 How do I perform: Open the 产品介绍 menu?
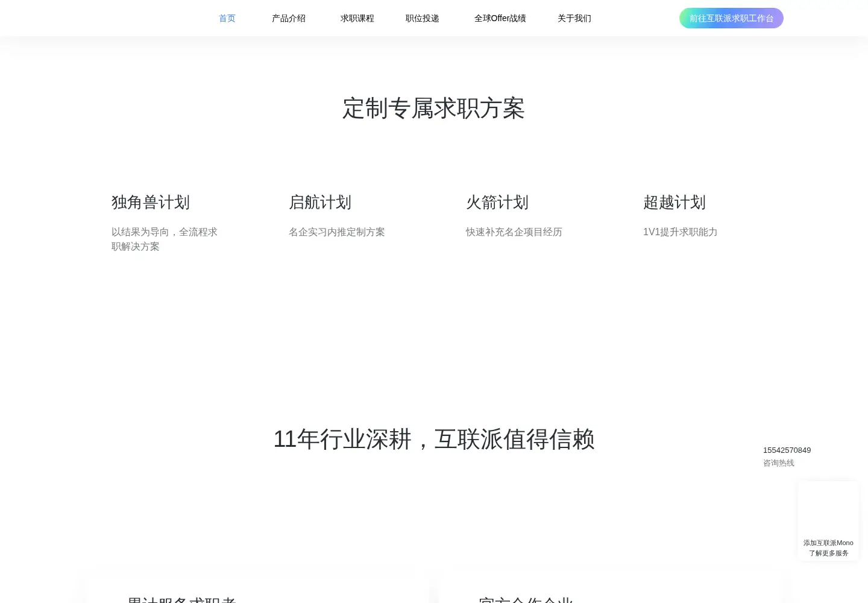pyautogui.click(x=288, y=18)
